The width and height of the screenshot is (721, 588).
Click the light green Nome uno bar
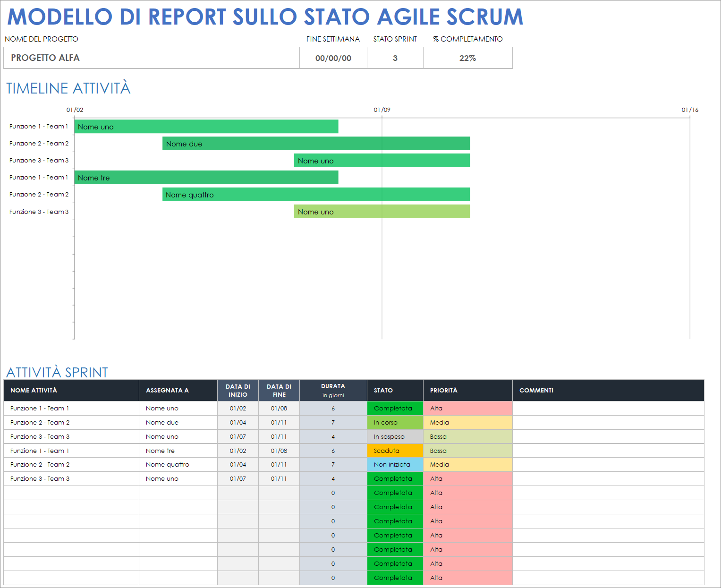click(382, 212)
